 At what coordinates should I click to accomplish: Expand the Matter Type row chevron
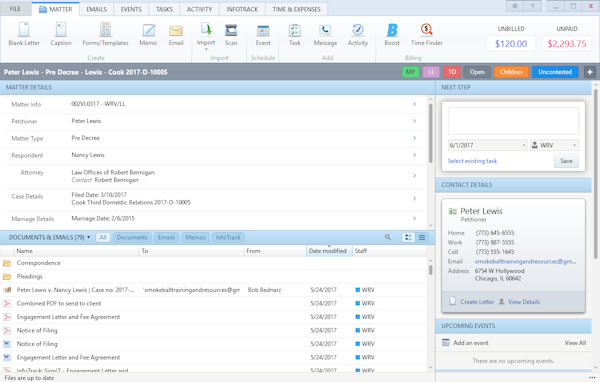tap(414, 138)
